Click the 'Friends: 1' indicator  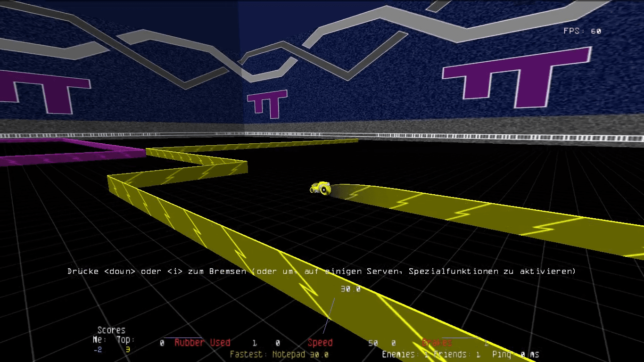pos(457,354)
